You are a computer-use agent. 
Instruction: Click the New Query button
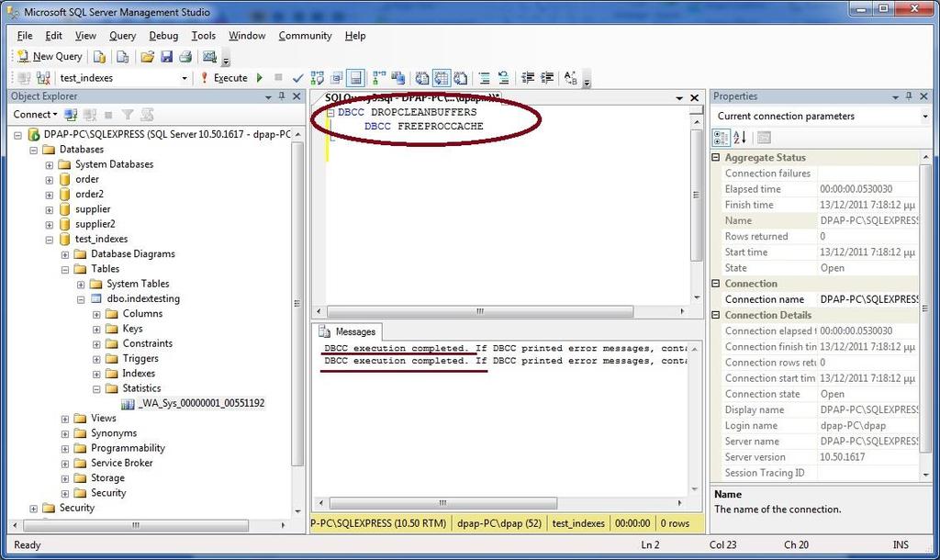click(50, 57)
